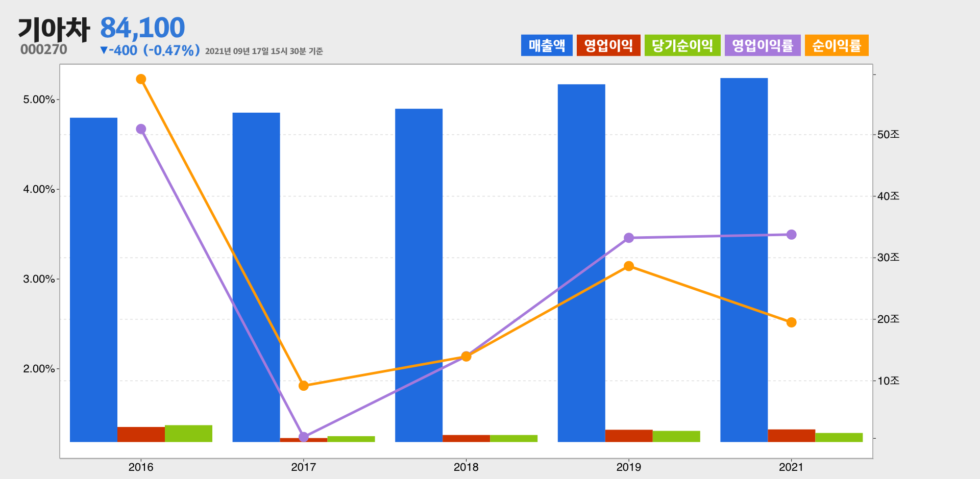Click the 2019 orange net margin point
This screenshot has width=980, height=479.
629,266
